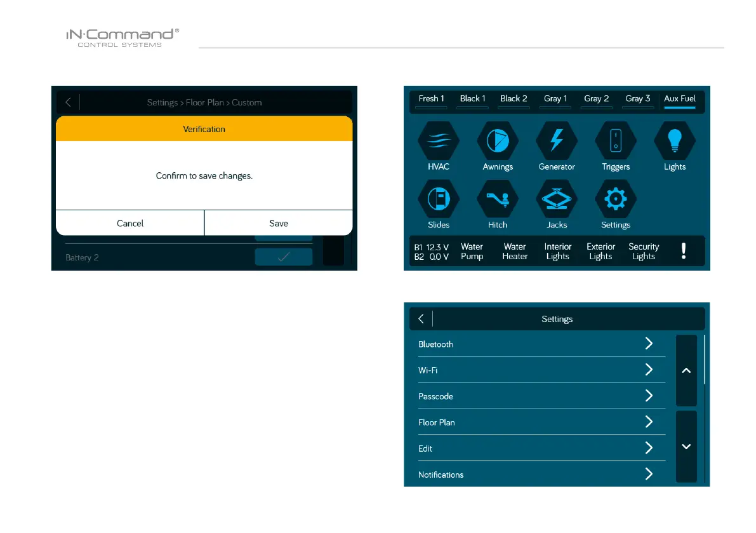Toggle the Interior Lights
The height and width of the screenshot is (533, 756).
(x=558, y=252)
